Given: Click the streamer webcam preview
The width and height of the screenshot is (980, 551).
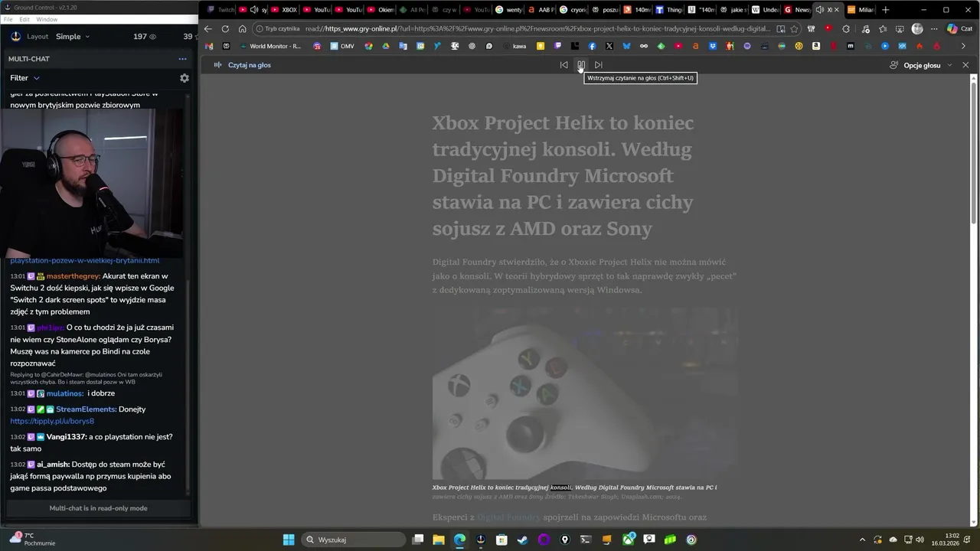Looking at the screenshot, I should click(x=92, y=183).
